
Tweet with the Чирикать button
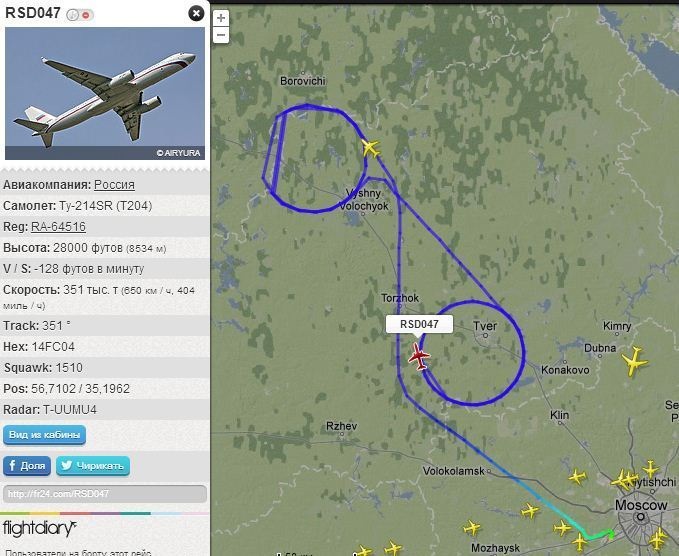point(93,466)
